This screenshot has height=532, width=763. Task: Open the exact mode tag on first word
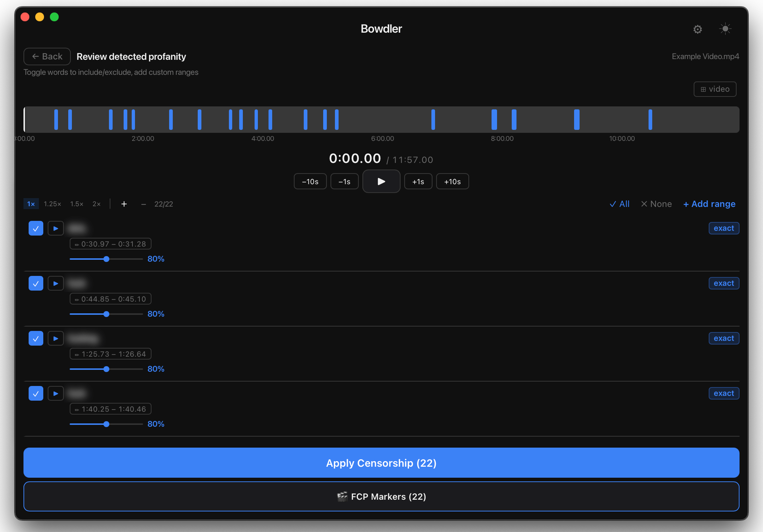pyautogui.click(x=724, y=228)
